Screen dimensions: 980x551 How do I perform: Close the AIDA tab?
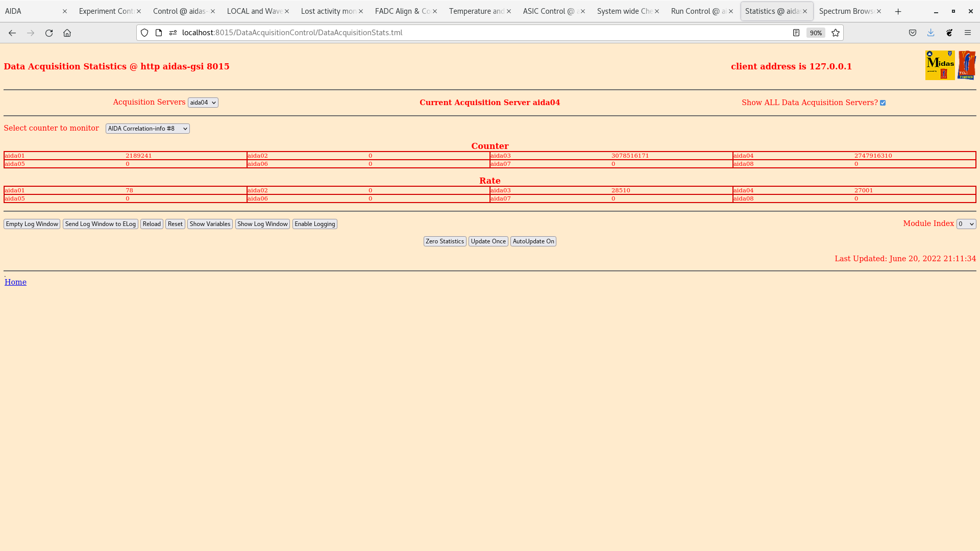[65, 11]
